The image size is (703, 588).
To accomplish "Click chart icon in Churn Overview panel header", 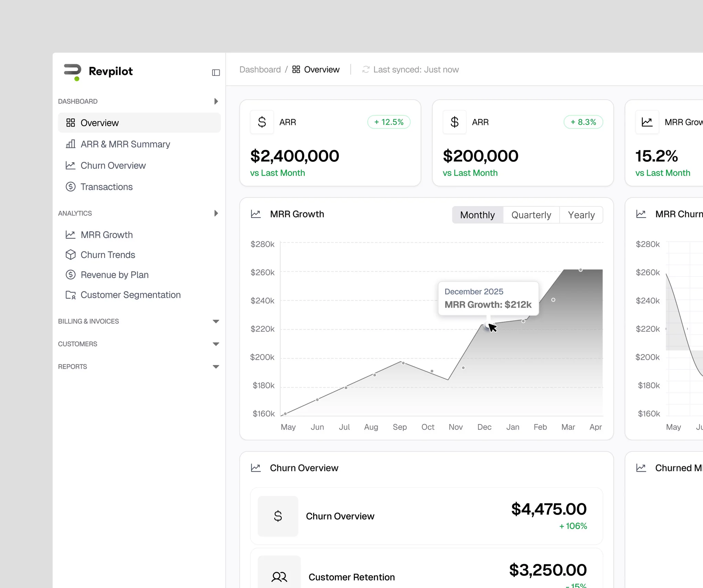I will point(256,468).
